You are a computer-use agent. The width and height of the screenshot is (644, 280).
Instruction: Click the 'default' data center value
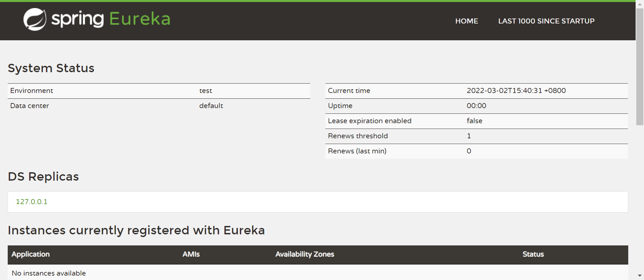point(211,106)
